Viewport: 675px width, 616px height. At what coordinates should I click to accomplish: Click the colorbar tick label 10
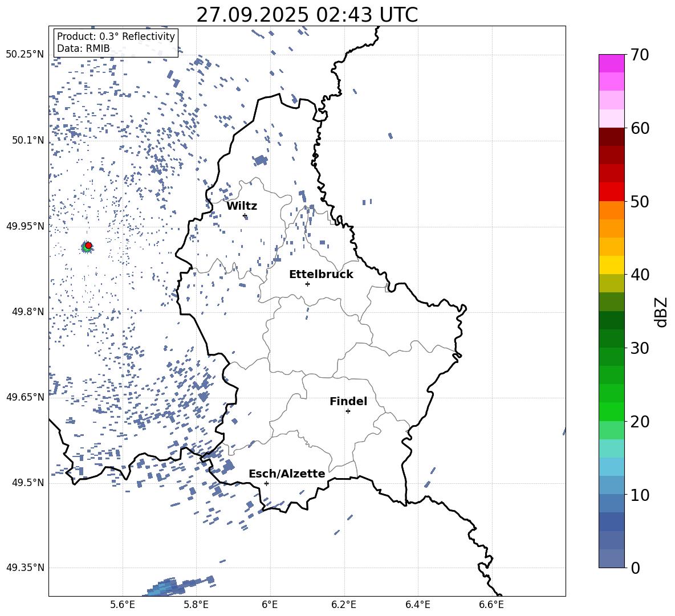pos(640,495)
